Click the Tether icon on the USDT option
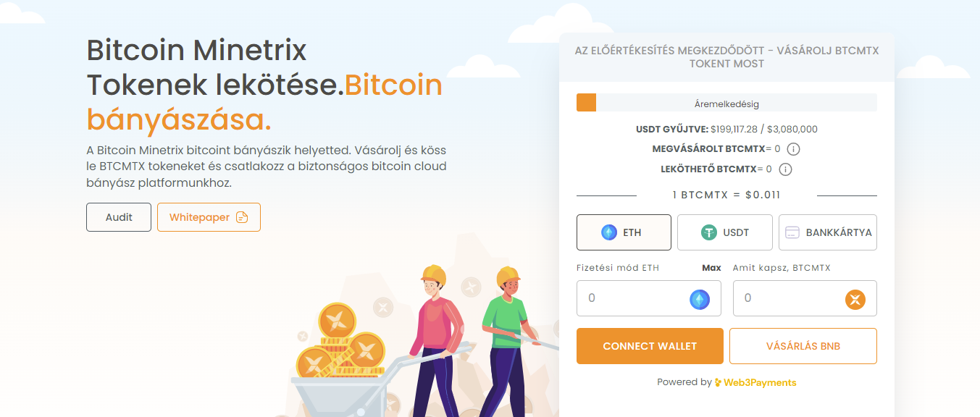The height and width of the screenshot is (417, 980). [708, 232]
